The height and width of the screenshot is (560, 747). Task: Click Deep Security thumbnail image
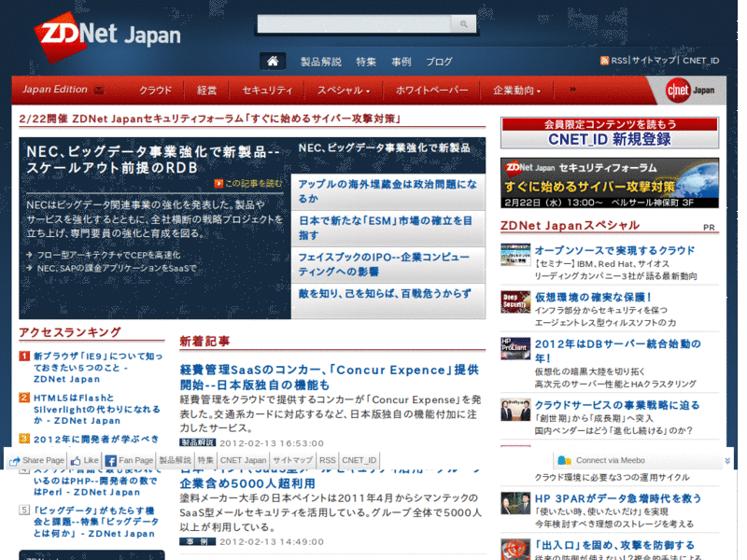515,301
